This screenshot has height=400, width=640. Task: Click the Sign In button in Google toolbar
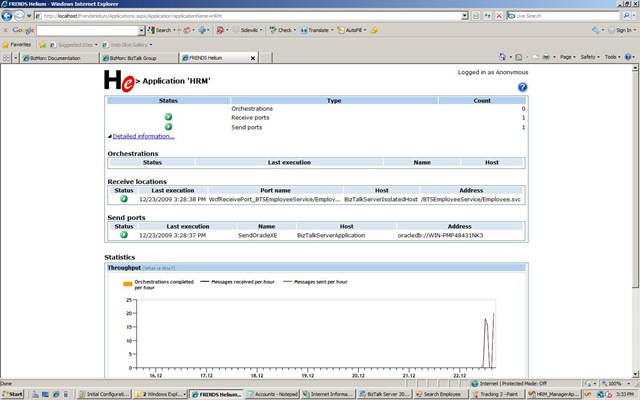tap(622, 30)
